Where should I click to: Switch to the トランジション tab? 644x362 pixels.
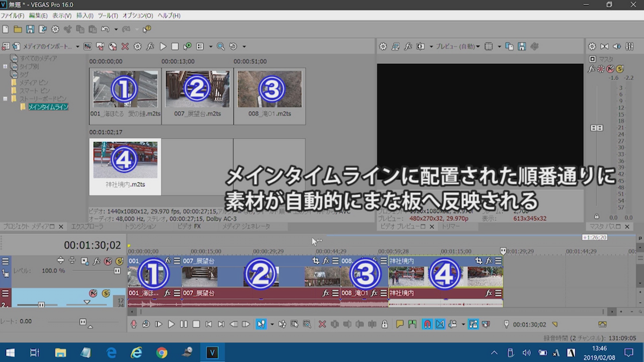click(140, 227)
